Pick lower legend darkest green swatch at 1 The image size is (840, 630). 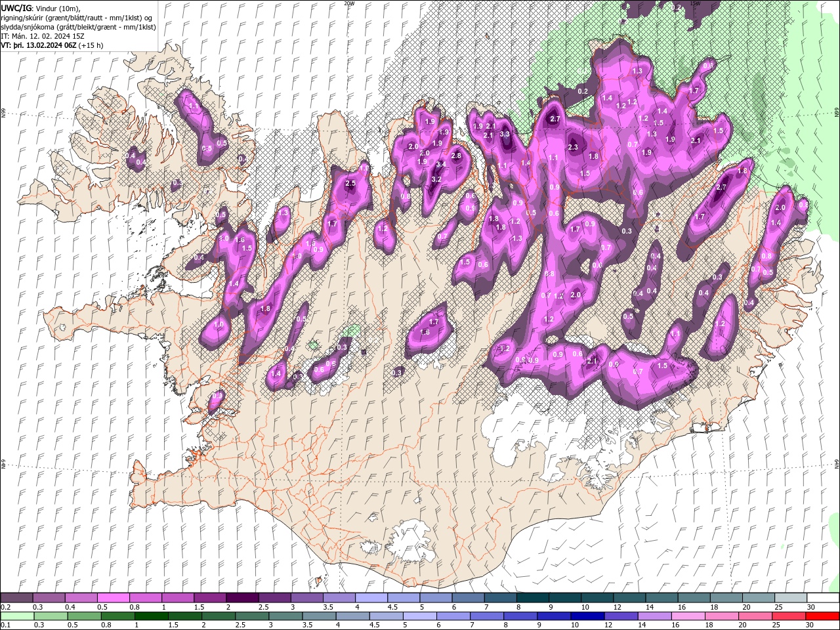tap(151, 616)
